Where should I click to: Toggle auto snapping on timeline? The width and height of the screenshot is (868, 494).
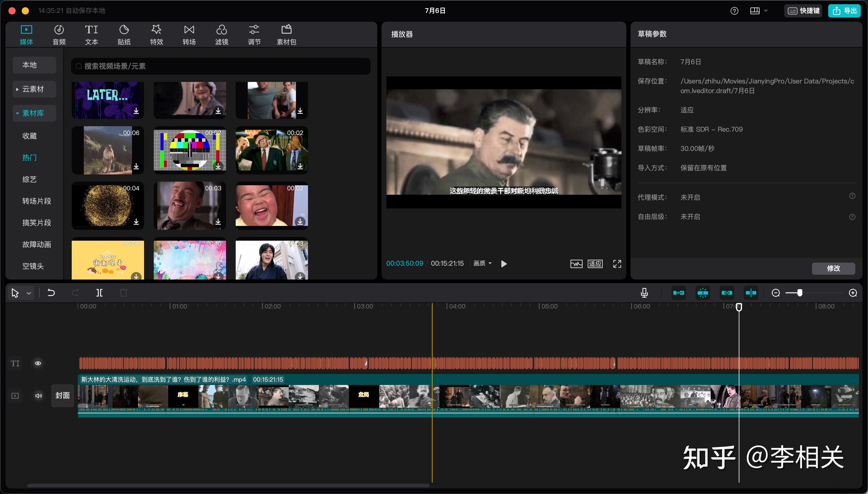tap(703, 293)
